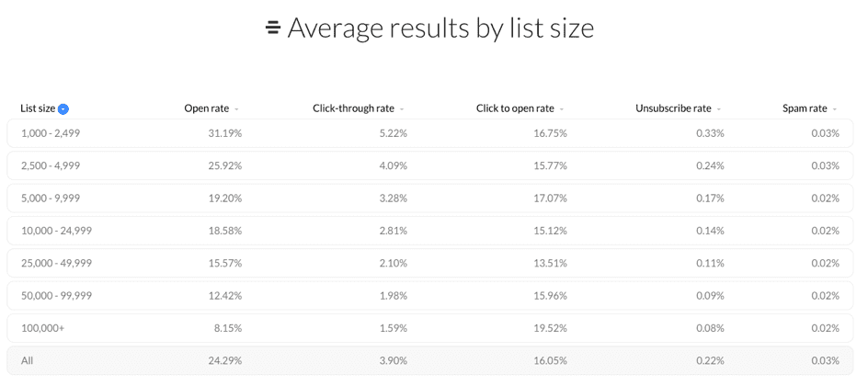The height and width of the screenshot is (386, 868).
Task: Click the stacked-lines icon beside the title
Action: (272, 28)
